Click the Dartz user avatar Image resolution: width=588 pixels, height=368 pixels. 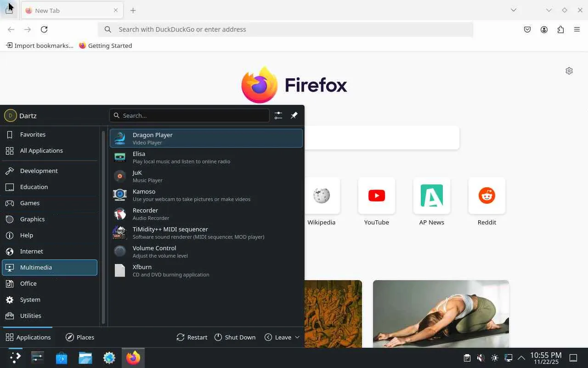point(10,115)
